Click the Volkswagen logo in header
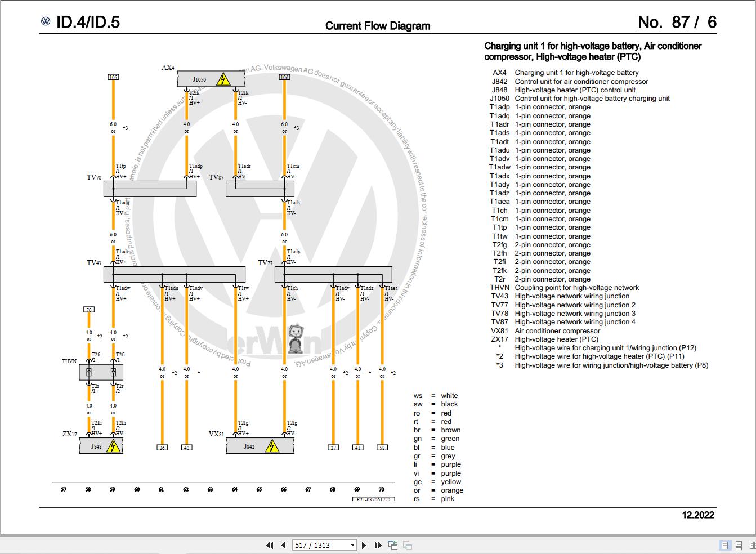 pyautogui.click(x=46, y=22)
